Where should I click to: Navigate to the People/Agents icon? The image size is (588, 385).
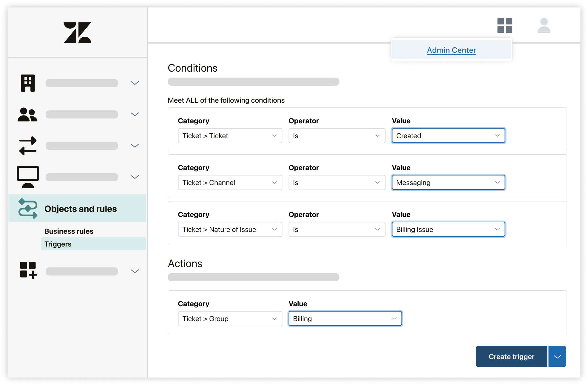[x=27, y=114]
